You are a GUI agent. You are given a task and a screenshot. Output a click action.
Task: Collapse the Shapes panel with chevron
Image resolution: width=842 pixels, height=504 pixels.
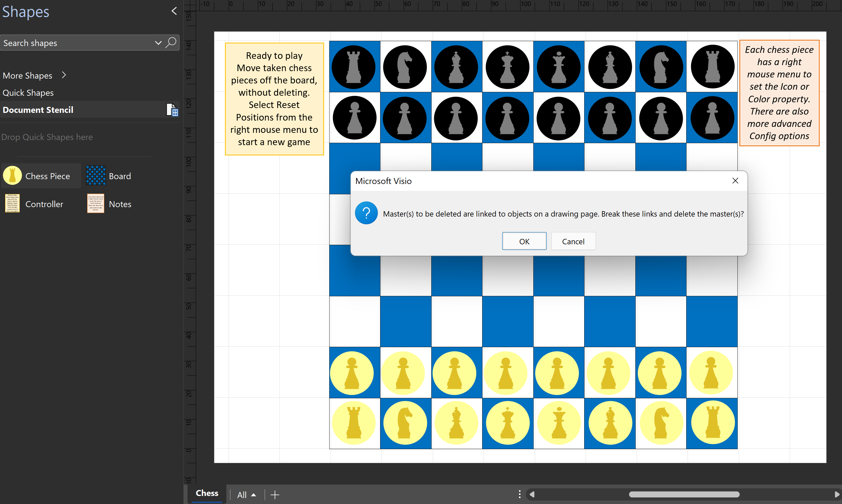point(174,11)
